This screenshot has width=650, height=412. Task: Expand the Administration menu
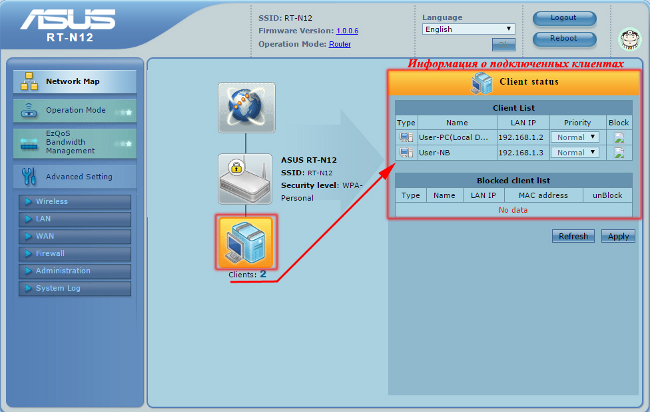(75, 271)
